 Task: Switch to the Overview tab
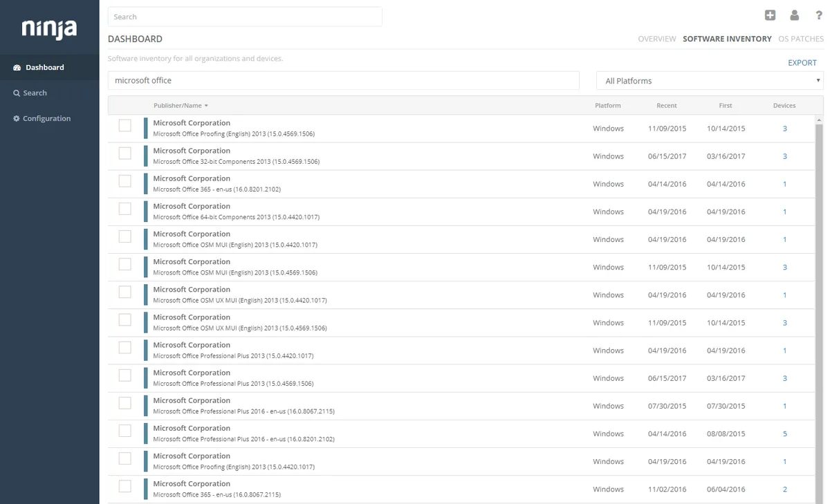pos(656,39)
